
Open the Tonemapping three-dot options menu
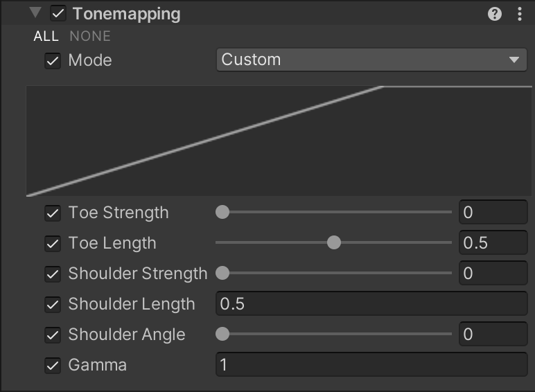coord(519,14)
